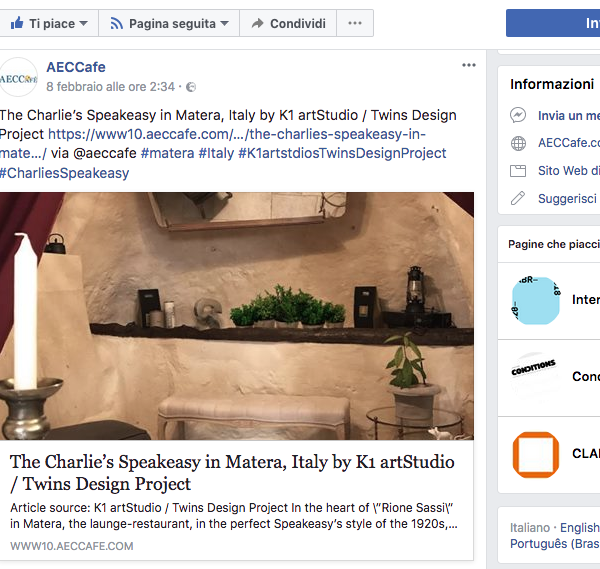Open the page toolbar three-dots menu
600x569 pixels.
[x=355, y=23]
